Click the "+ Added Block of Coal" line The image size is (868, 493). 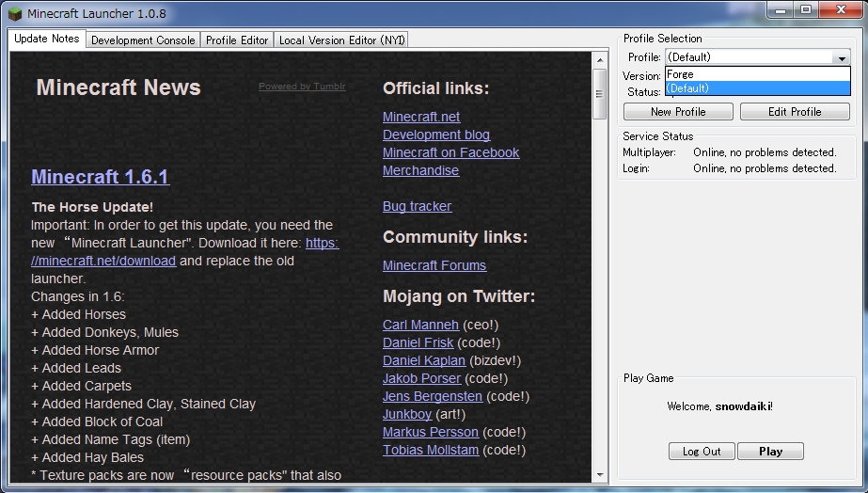point(97,421)
